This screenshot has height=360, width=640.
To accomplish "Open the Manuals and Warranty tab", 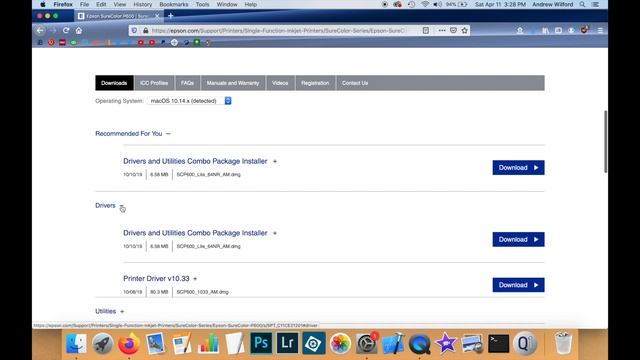I will (233, 83).
